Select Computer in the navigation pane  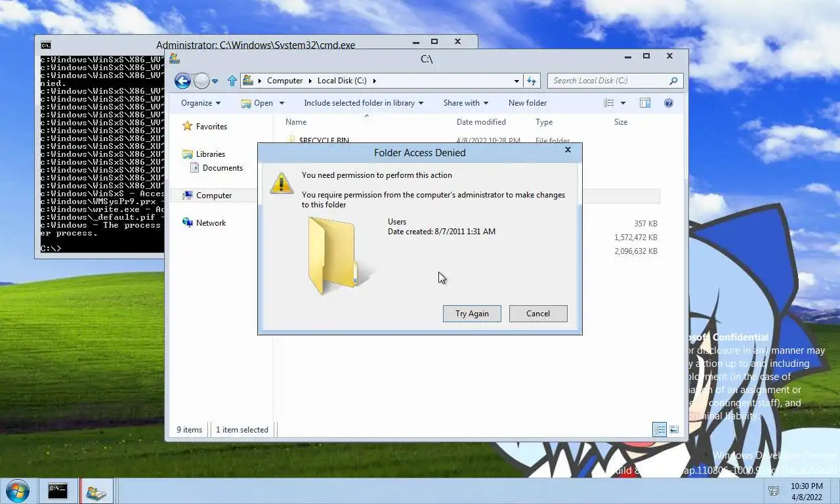pyautogui.click(x=214, y=196)
